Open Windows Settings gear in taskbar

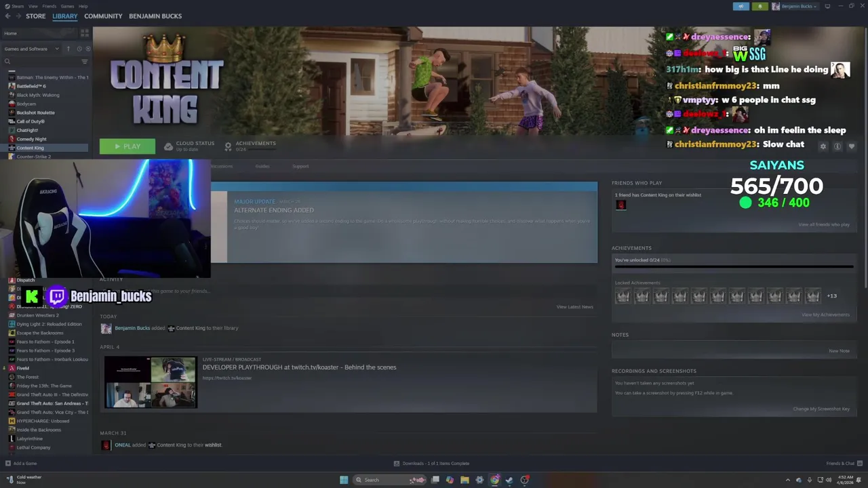[479, 480]
